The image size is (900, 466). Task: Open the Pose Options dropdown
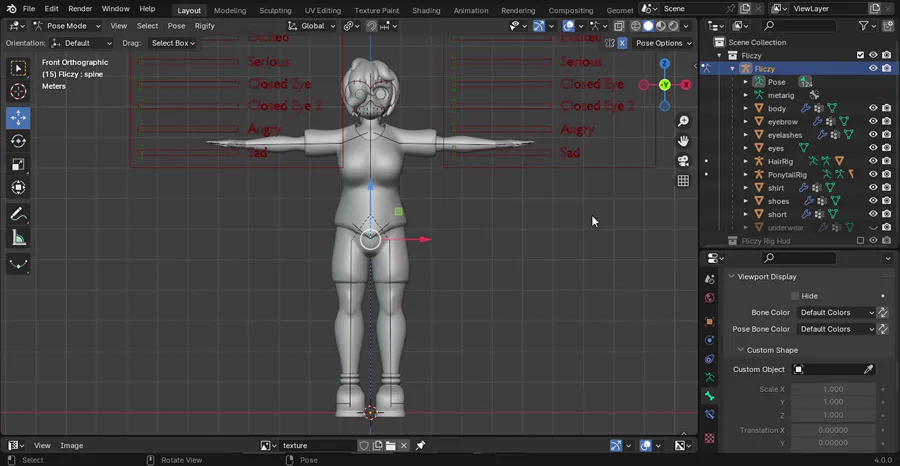coord(664,43)
